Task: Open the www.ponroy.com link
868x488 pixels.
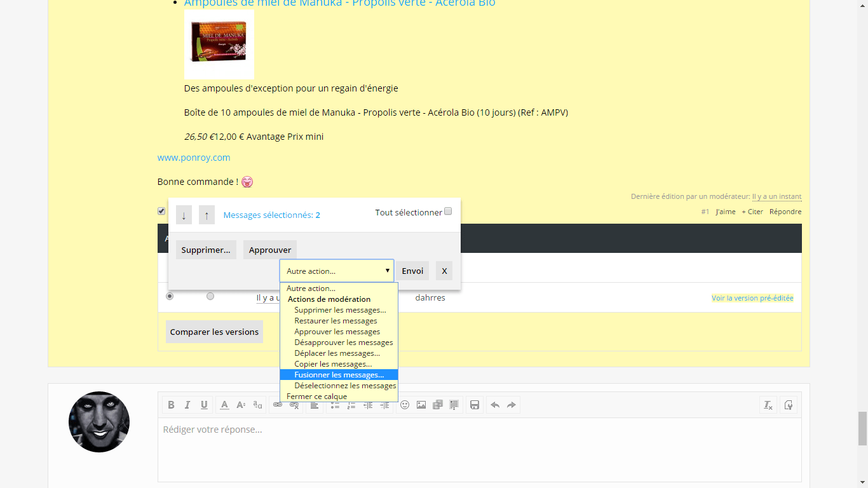Action: coord(194,158)
